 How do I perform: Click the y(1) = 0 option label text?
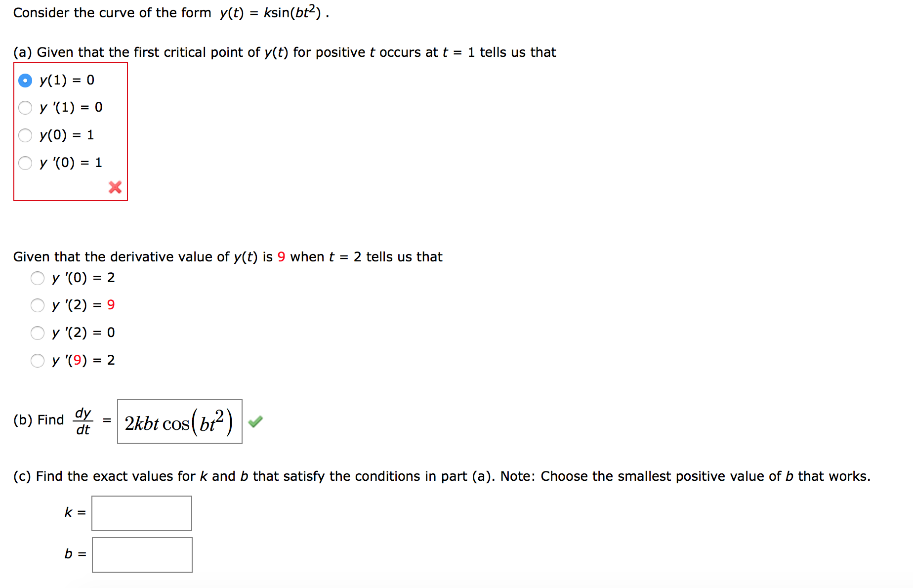(x=67, y=80)
